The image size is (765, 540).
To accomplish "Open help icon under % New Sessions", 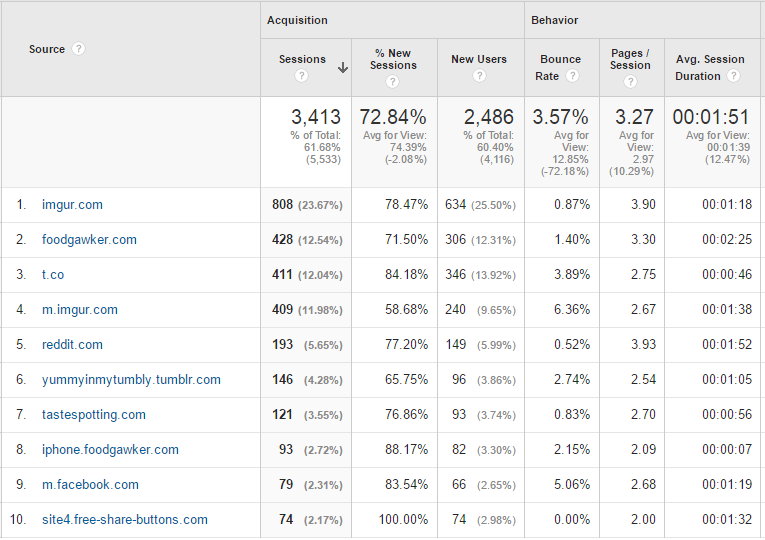I will [393, 81].
